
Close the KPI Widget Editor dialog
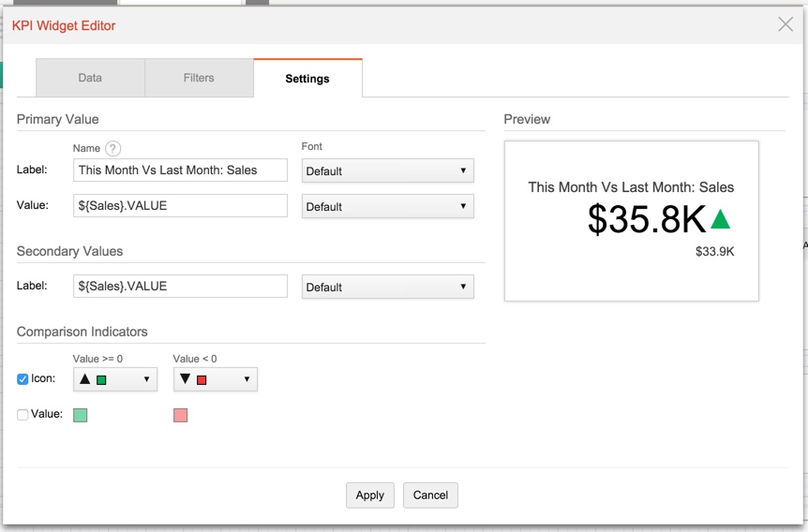pos(786,24)
